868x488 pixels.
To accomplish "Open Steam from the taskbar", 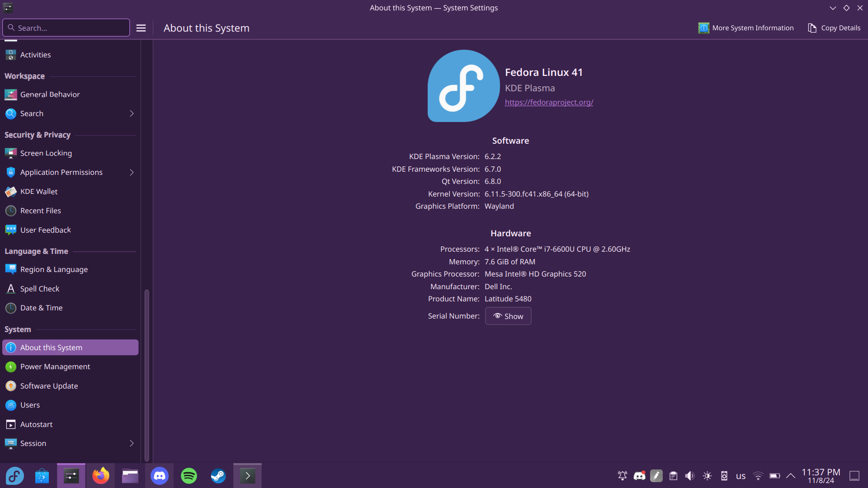I will coord(218,476).
